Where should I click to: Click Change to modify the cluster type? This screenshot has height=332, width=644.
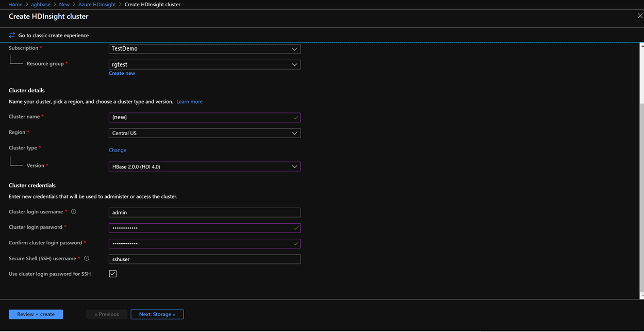pyautogui.click(x=117, y=150)
